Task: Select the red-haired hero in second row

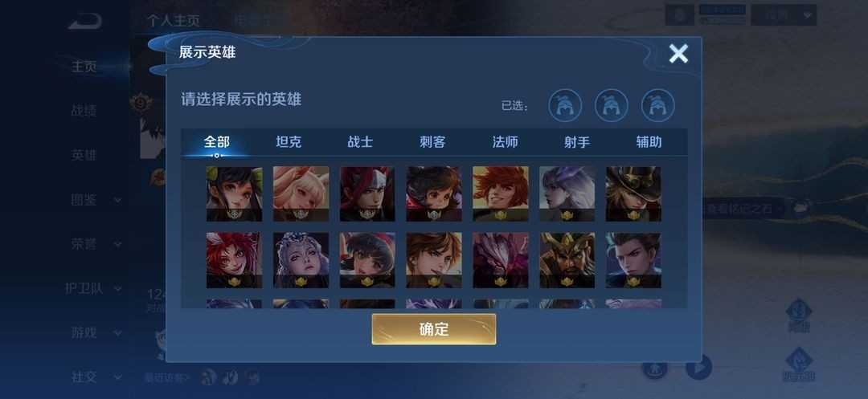Action: 234,260
